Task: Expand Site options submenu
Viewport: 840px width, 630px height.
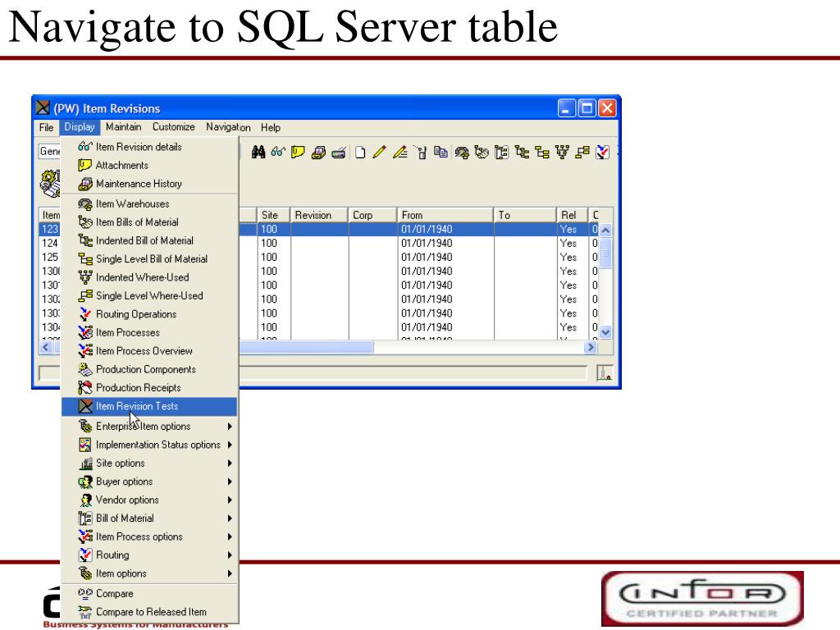Action: point(149,463)
